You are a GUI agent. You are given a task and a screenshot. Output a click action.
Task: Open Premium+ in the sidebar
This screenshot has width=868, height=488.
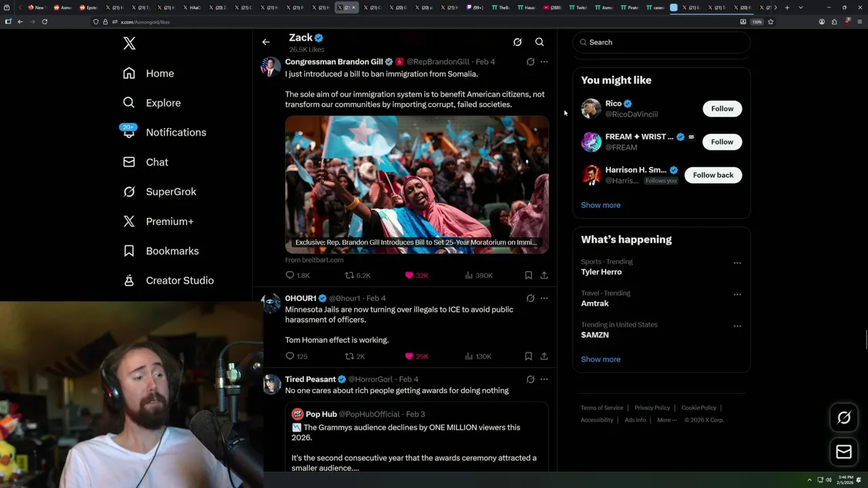(x=158, y=222)
